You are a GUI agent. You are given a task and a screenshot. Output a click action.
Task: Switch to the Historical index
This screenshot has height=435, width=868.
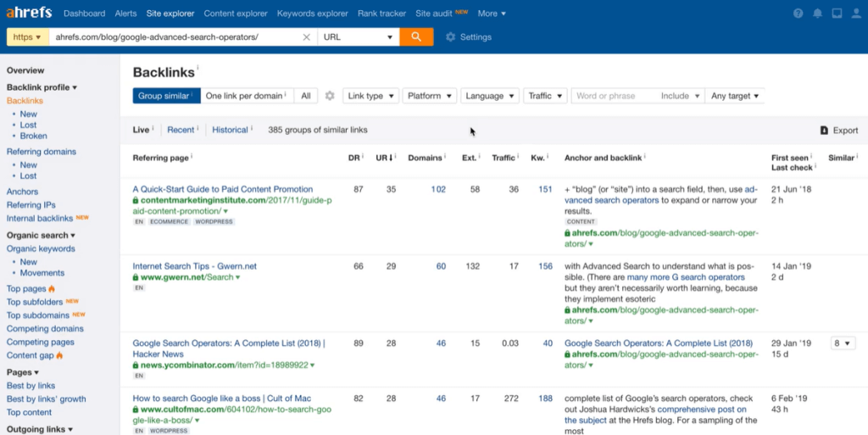click(x=230, y=130)
